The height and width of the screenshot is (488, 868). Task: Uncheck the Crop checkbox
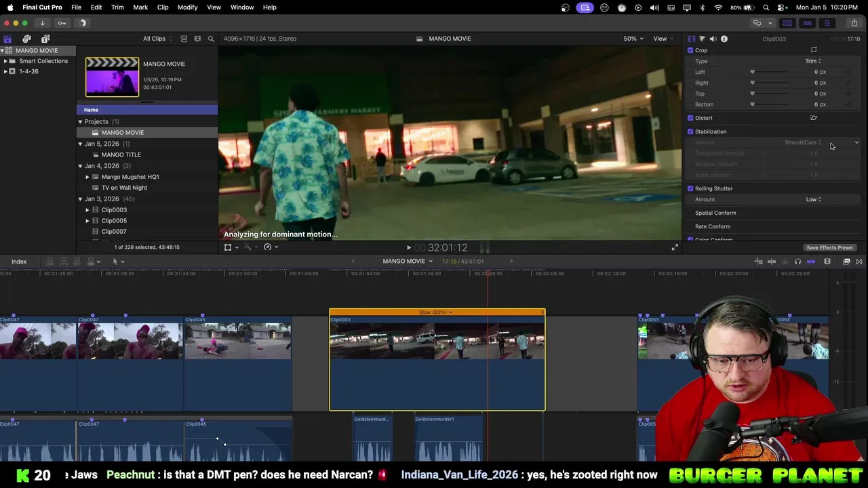(x=690, y=50)
